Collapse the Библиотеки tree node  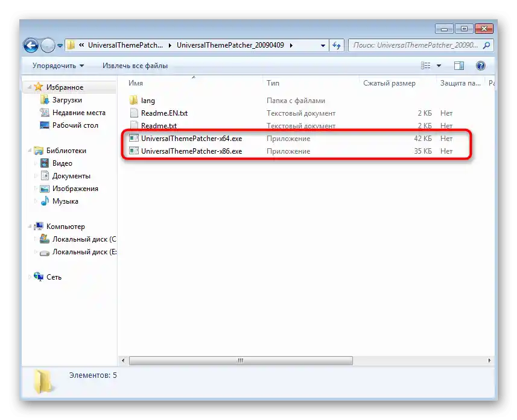(x=30, y=151)
